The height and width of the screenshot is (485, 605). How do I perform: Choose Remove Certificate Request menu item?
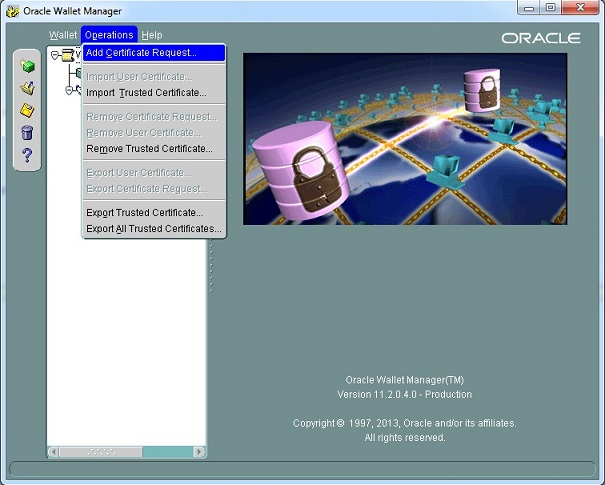point(154,117)
